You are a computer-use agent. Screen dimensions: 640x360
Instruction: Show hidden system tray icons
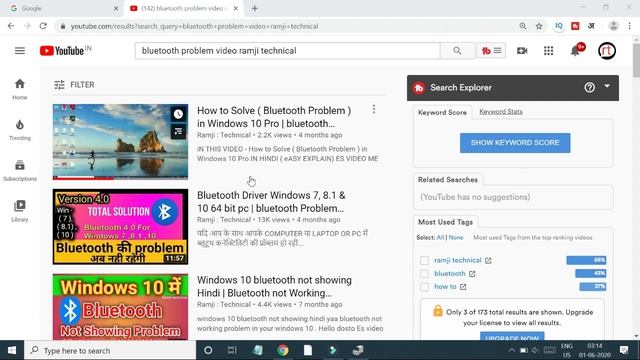tap(511, 350)
